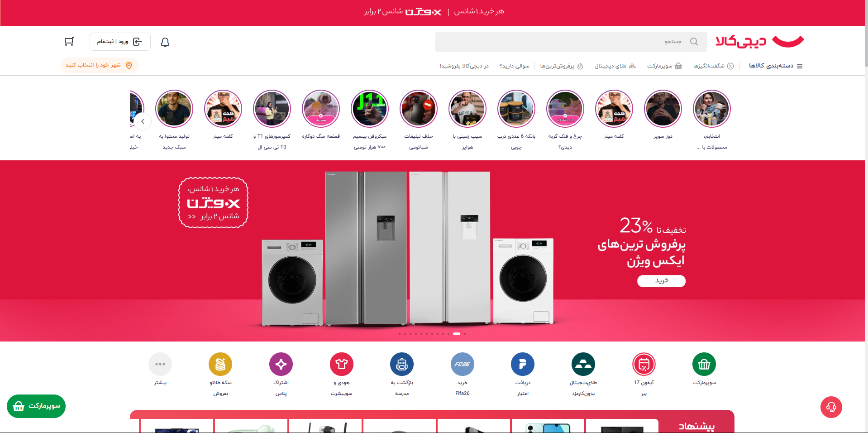
Task: Open the shopping cart icon
Action: point(69,42)
